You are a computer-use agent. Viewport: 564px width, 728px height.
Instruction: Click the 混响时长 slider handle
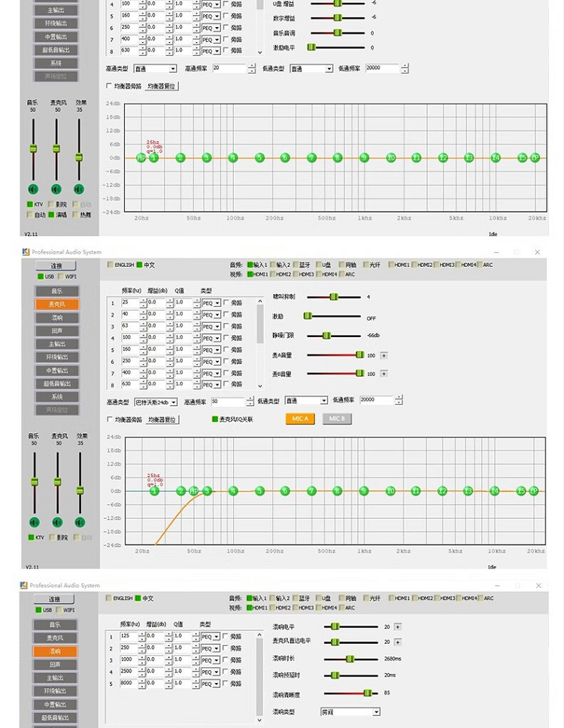[350, 659]
